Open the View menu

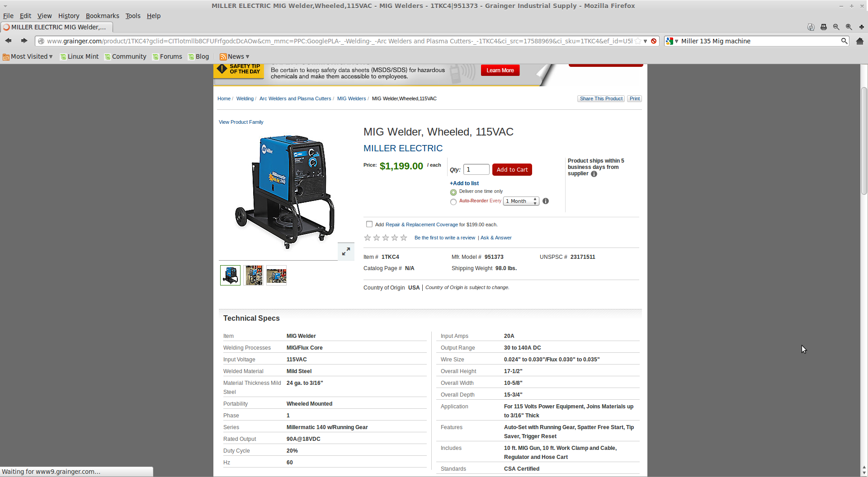tap(44, 16)
